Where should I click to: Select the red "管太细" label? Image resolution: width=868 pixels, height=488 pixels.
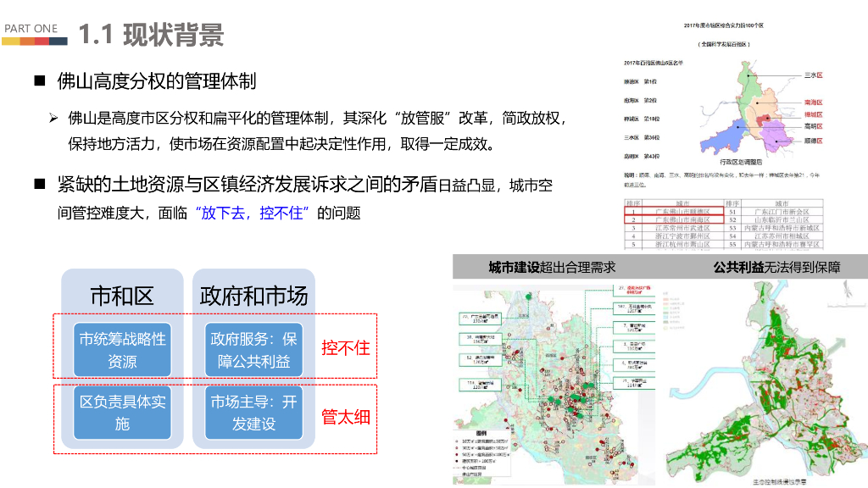click(x=346, y=417)
